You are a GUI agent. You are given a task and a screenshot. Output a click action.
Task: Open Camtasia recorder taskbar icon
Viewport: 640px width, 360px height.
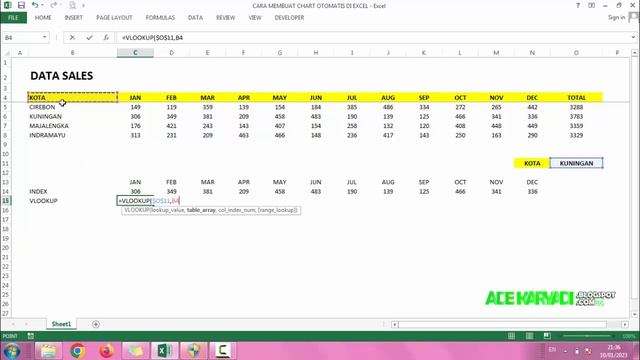223,351
